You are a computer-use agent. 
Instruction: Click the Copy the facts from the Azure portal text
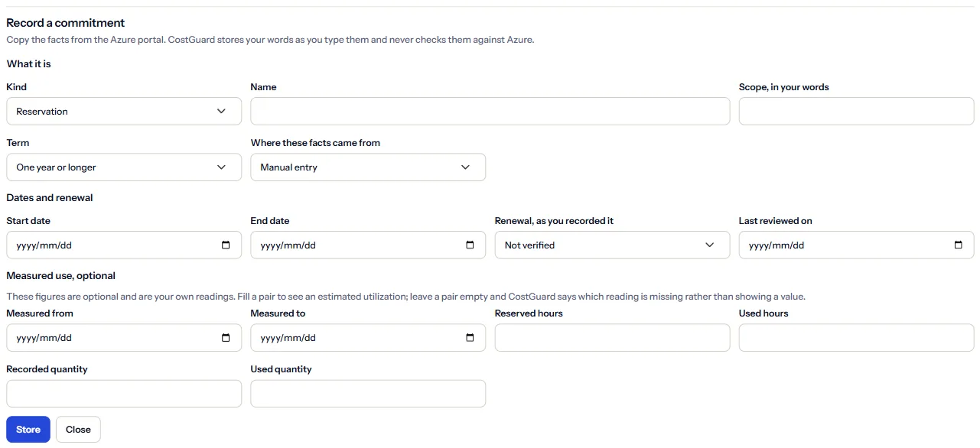270,40
